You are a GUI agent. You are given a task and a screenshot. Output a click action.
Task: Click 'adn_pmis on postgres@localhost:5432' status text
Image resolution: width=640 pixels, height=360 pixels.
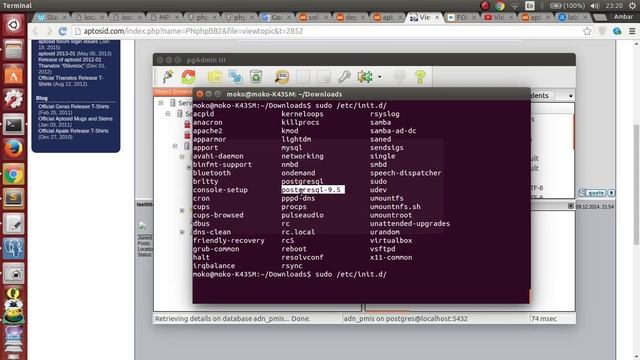(x=405, y=319)
